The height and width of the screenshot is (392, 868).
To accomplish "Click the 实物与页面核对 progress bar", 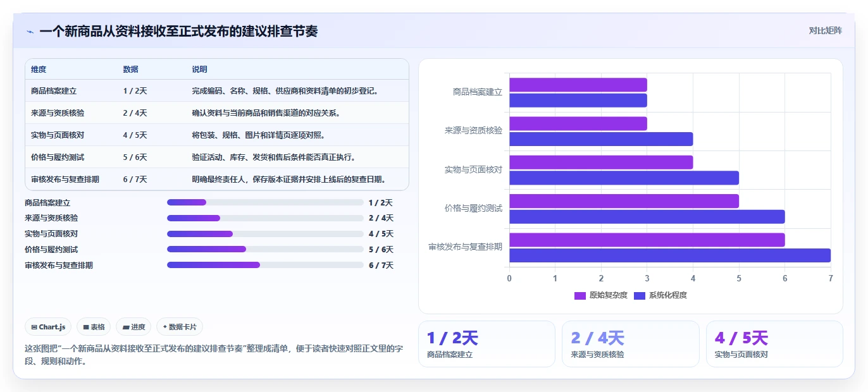I will [x=265, y=234].
